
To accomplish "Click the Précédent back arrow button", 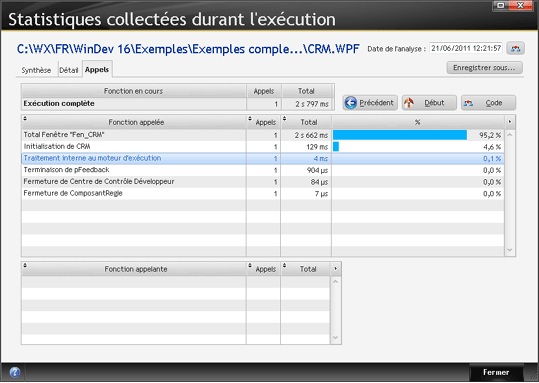I will click(370, 103).
